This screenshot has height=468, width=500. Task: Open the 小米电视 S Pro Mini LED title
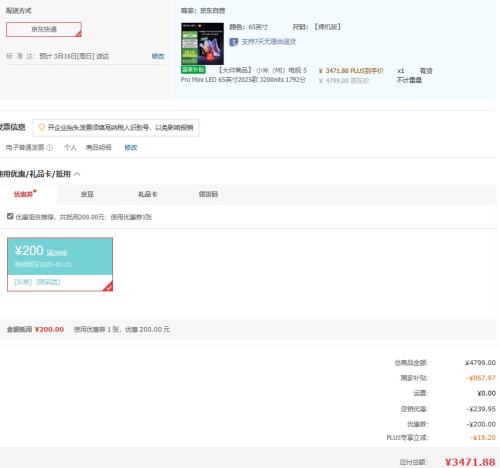point(244,75)
